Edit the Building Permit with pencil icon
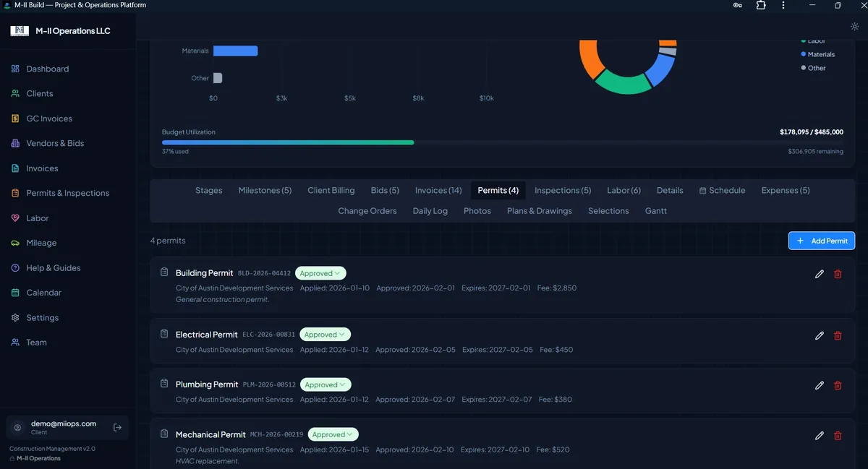Screen dimensions: 868x469 pyautogui.click(x=820, y=274)
